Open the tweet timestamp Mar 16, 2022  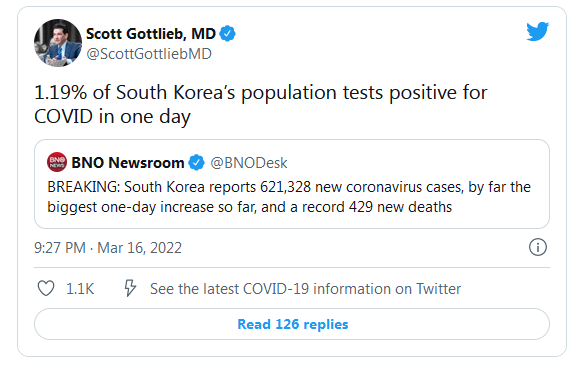(139, 248)
